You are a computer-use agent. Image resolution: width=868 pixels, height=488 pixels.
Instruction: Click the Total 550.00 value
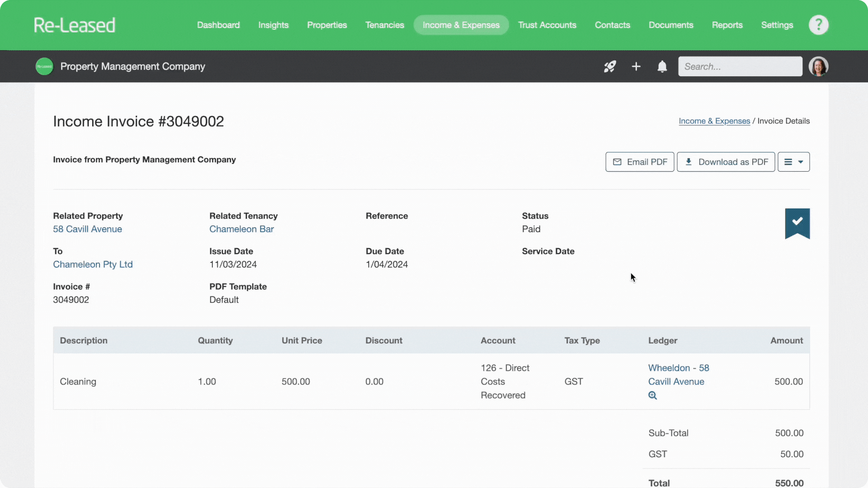pos(789,483)
